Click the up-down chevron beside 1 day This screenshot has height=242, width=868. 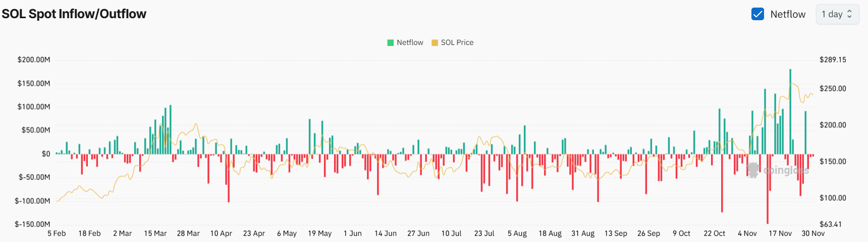[x=850, y=14]
